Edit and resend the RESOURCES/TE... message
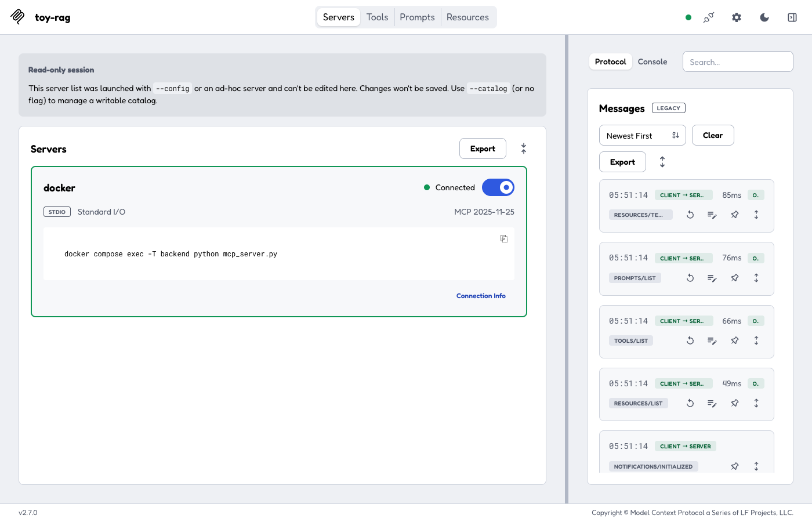 pos(712,215)
